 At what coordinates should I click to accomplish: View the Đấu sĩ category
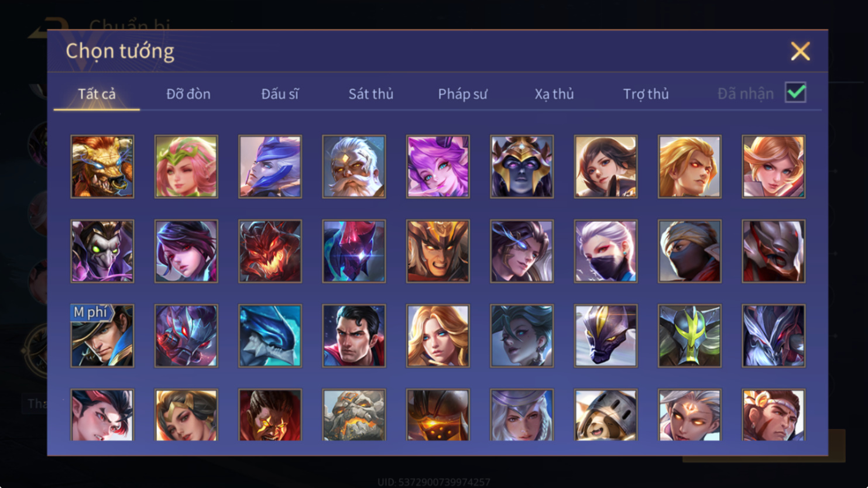pyautogui.click(x=280, y=94)
